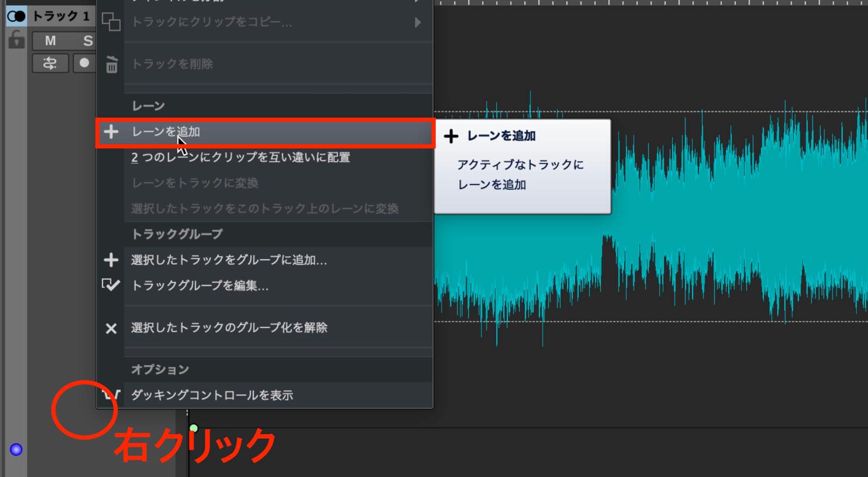Screen dimensions: 868x477
Task: Click the trash icon beside トラックを削除
Action: [111, 64]
